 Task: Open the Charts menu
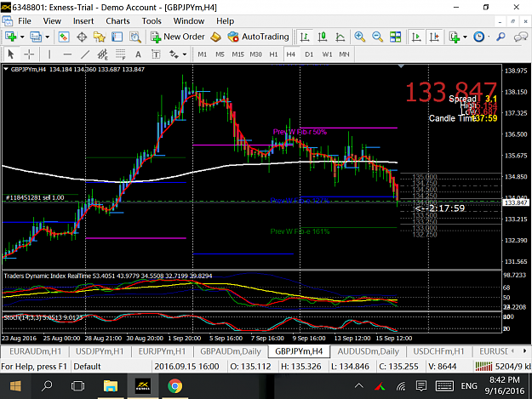(x=117, y=21)
